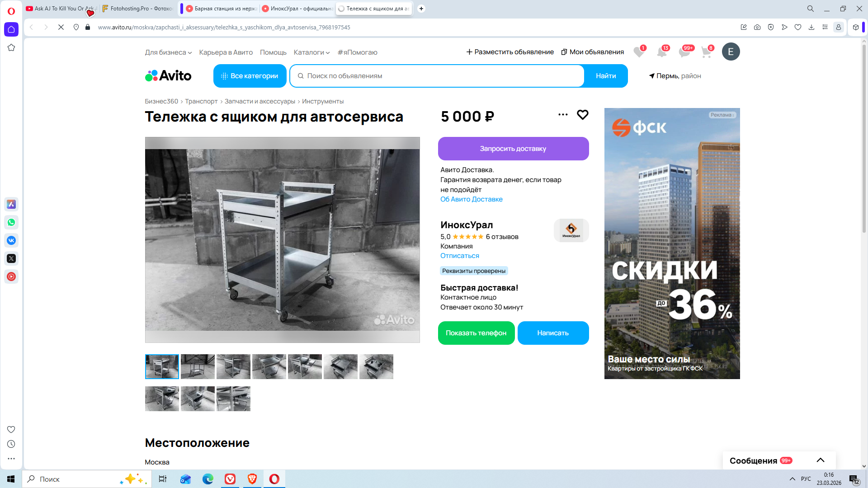868x488 pixels.
Task: Select the second product photo thumbnail
Action: (x=198, y=366)
